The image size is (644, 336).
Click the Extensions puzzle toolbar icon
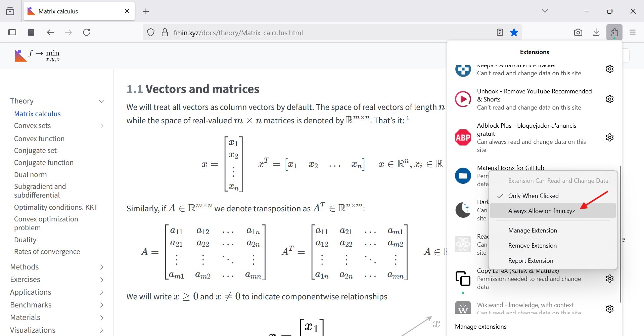[614, 33]
